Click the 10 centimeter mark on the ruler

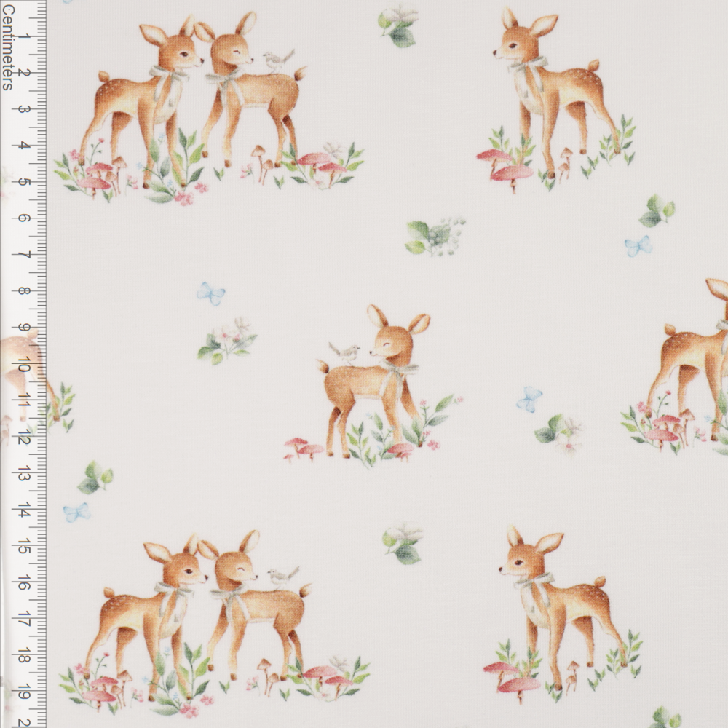point(23,365)
